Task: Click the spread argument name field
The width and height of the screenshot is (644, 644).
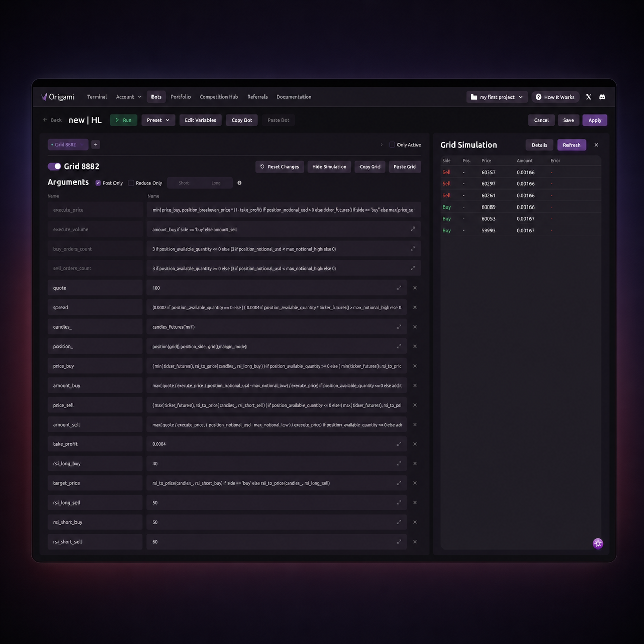Action: 95,307
